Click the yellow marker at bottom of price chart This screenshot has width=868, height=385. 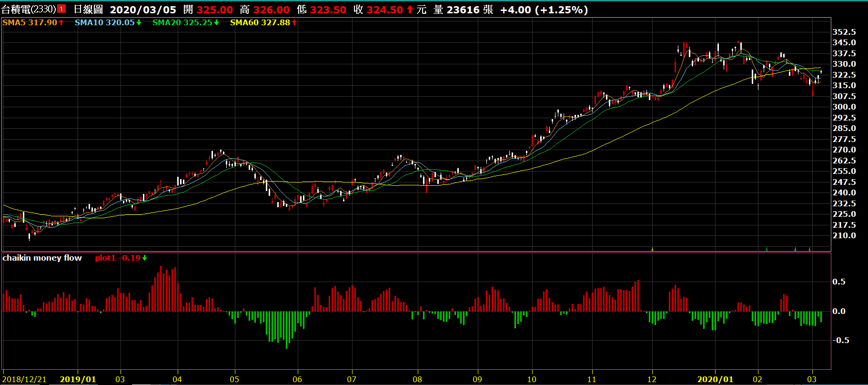click(x=652, y=249)
